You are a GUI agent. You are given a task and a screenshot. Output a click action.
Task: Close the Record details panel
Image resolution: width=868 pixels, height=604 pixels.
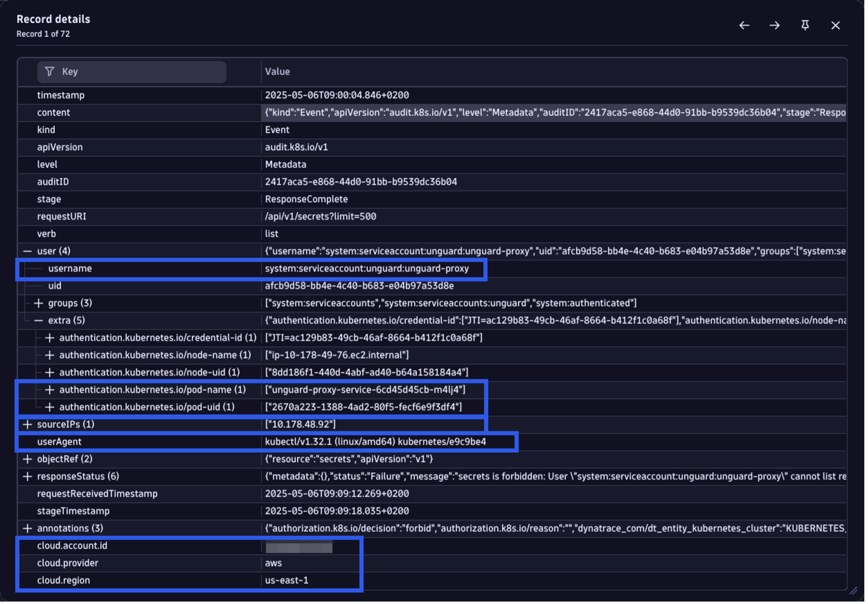coord(835,26)
